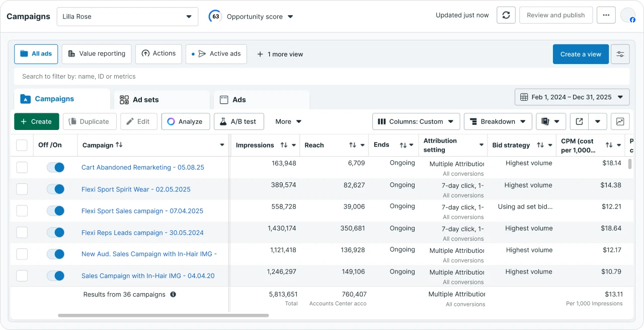The width and height of the screenshot is (644, 330).
Task: Sort by Impressions column arrows
Action: [x=284, y=145]
